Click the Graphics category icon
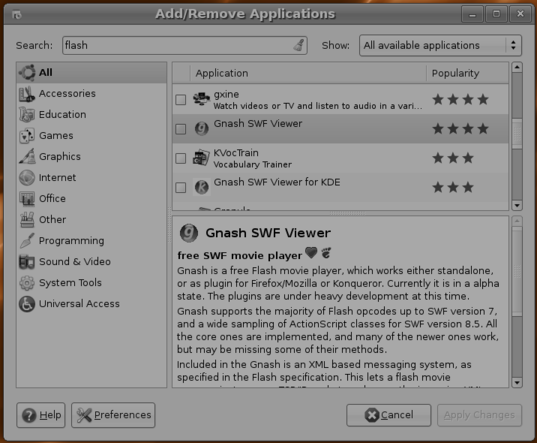 27,157
